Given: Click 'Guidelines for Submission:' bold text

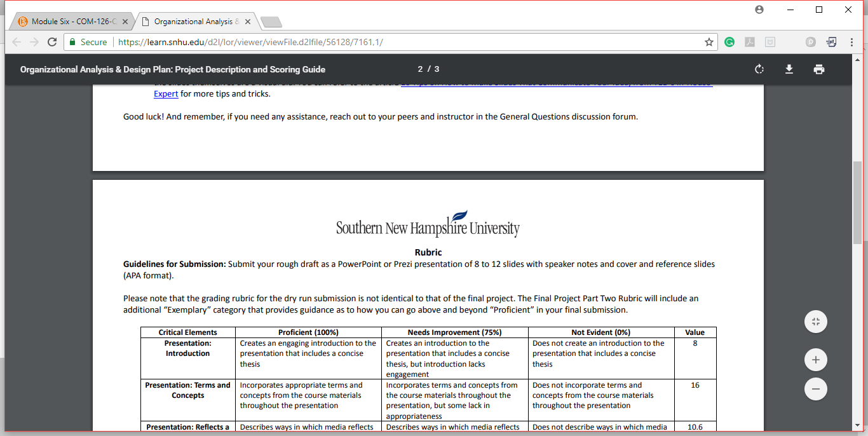Looking at the screenshot, I should tap(175, 264).
